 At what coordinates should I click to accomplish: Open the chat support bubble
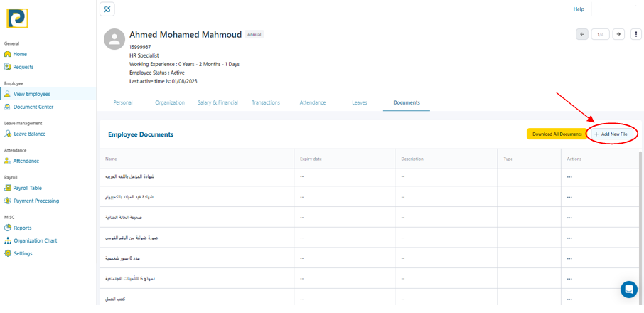click(628, 289)
